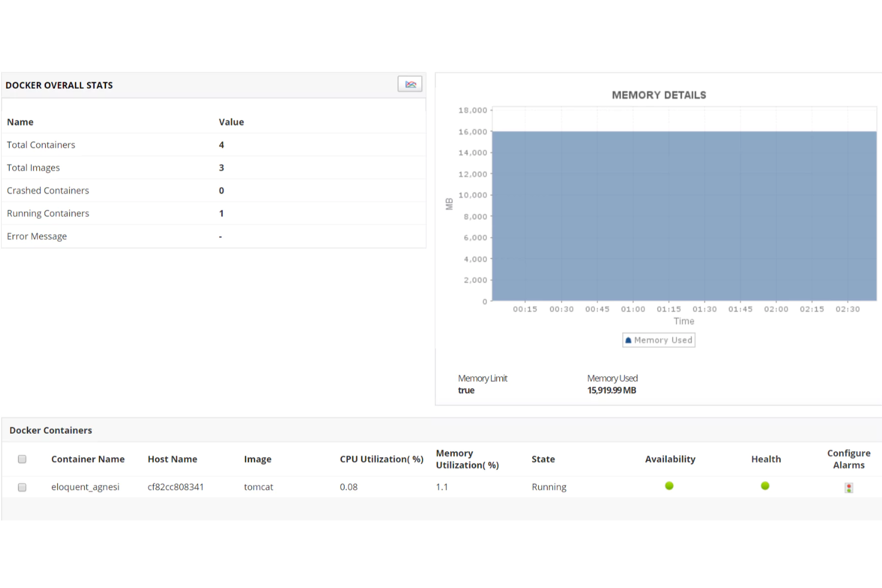This screenshot has width=882, height=588.
Task: Select the eloquent_agnesi container name
Action: (85, 487)
